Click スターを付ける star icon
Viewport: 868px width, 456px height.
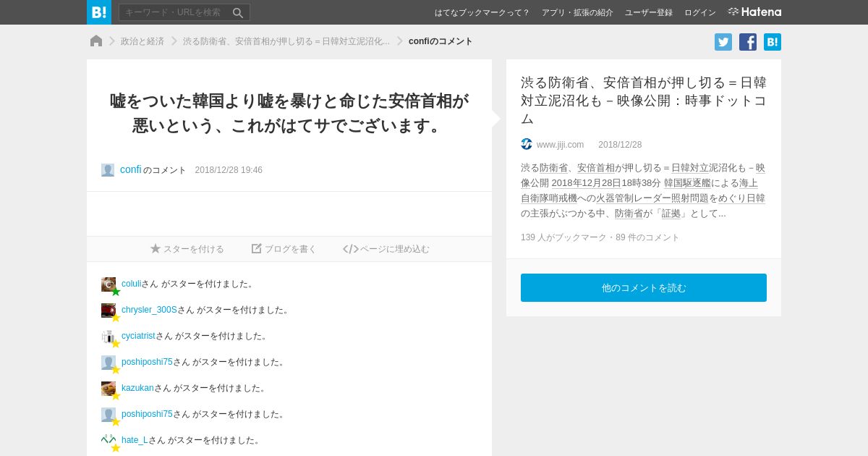(156, 248)
